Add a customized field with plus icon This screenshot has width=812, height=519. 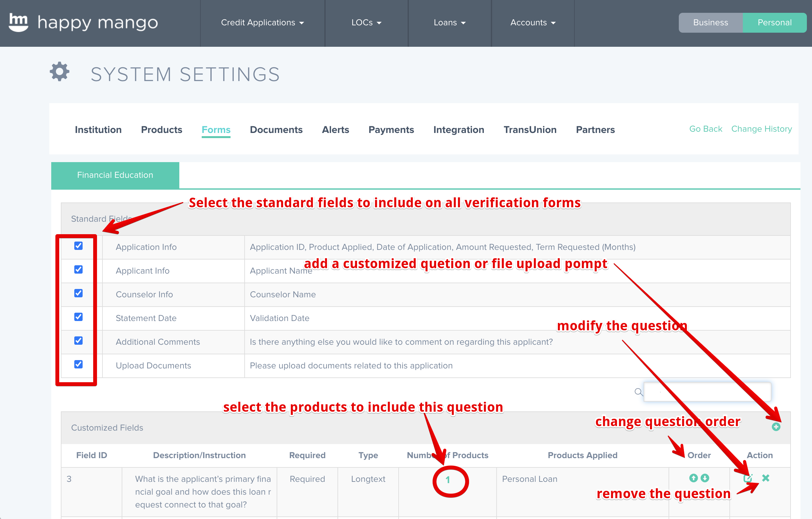coord(776,427)
